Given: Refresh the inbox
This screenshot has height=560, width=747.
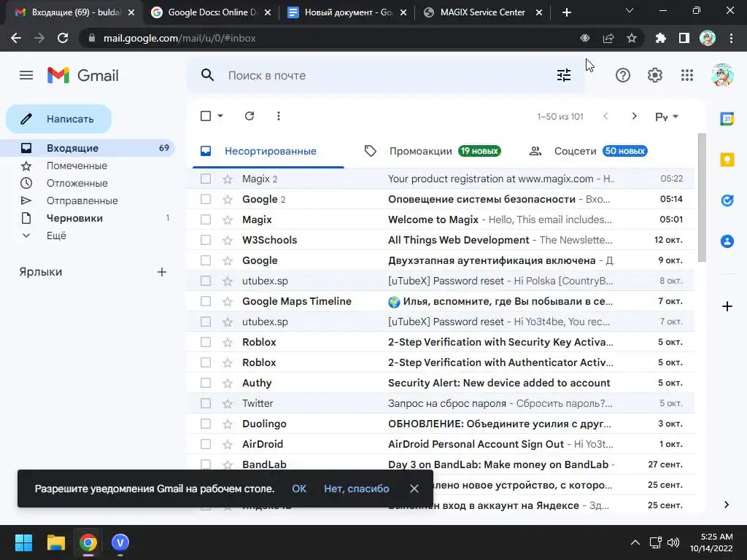Looking at the screenshot, I should [249, 116].
